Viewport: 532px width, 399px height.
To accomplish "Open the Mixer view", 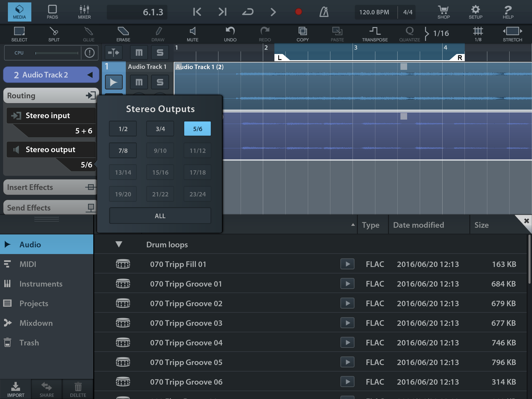I will pyautogui.click(x=84, y=12).
